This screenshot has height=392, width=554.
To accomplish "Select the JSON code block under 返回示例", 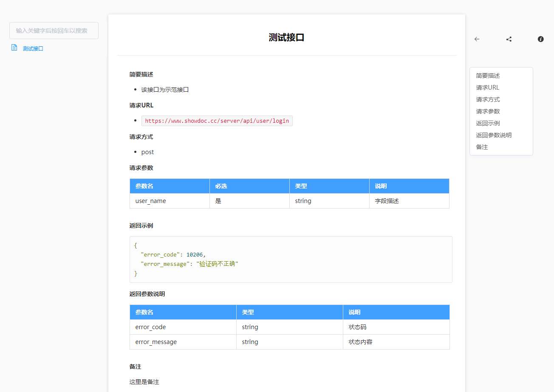I will click(290, 259).
